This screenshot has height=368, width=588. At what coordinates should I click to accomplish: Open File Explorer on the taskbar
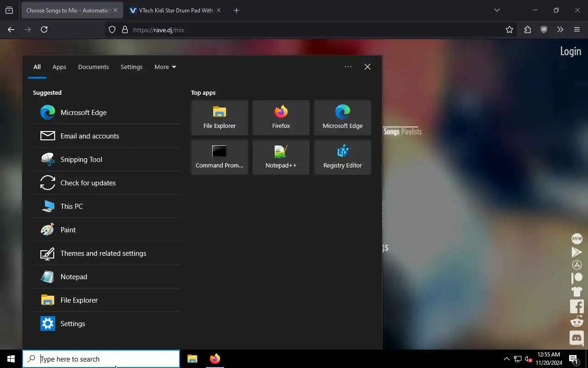tap(192, 359)
